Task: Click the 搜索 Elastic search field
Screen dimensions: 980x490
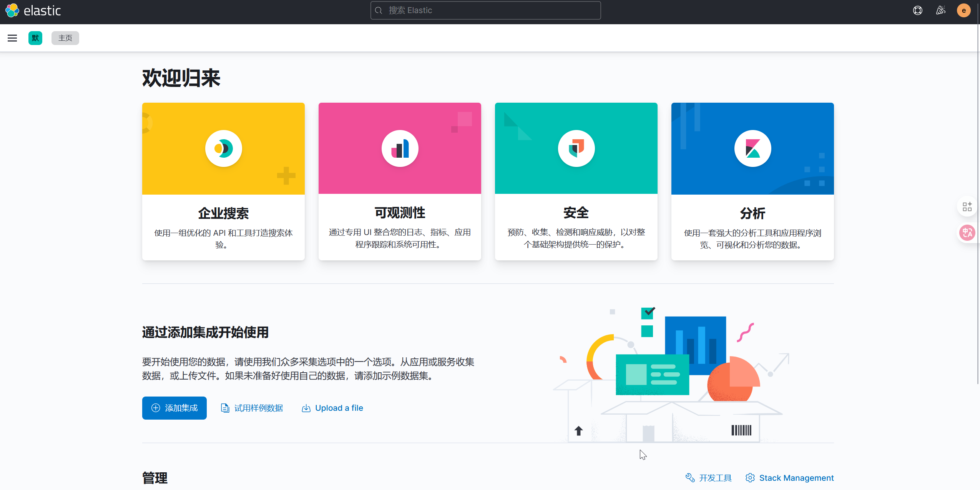Action: click(x=485, y=10)
